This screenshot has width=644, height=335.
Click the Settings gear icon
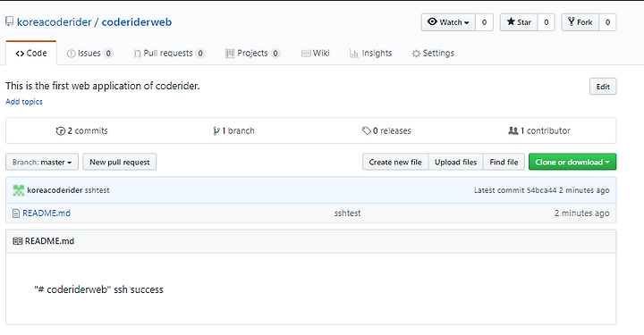[416, 54]
